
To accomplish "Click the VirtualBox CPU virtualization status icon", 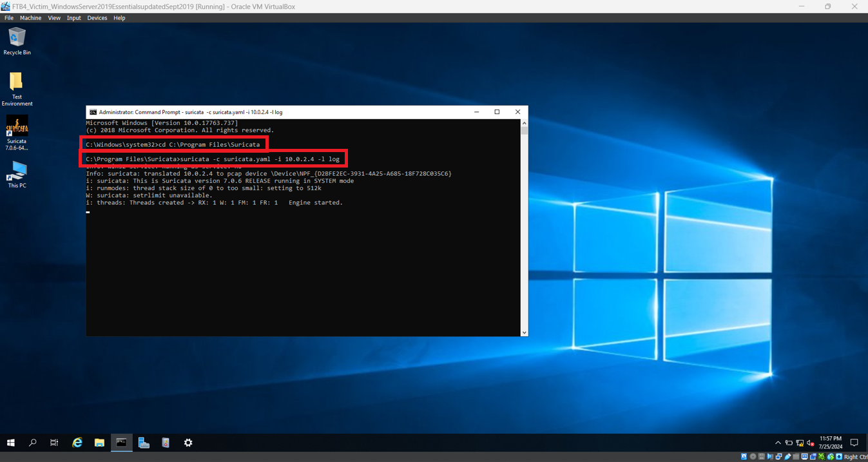I will (x=822, y=457).
